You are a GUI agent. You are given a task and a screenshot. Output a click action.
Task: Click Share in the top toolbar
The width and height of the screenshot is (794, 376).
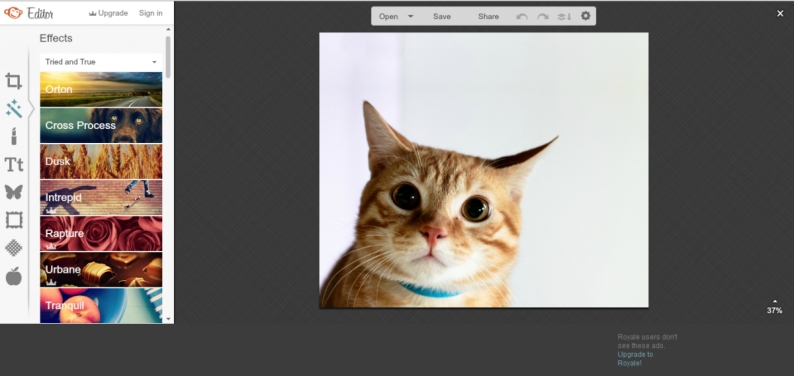(488, 16)
